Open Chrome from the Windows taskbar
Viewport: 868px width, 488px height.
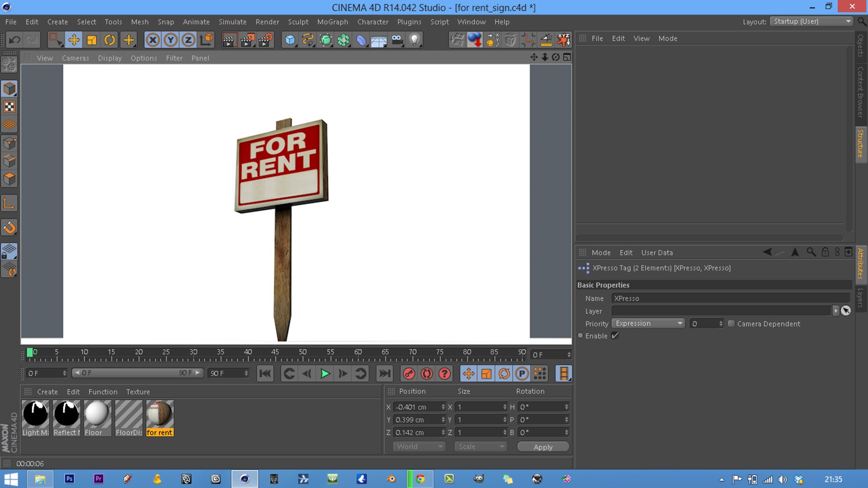pos(420,479)
